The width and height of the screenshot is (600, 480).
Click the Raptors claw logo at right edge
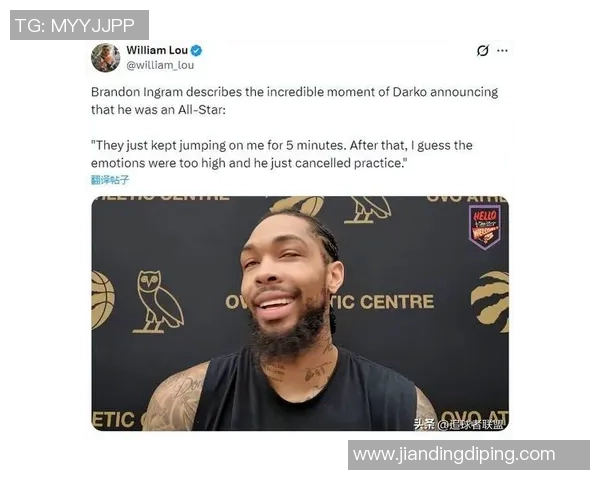490,301
